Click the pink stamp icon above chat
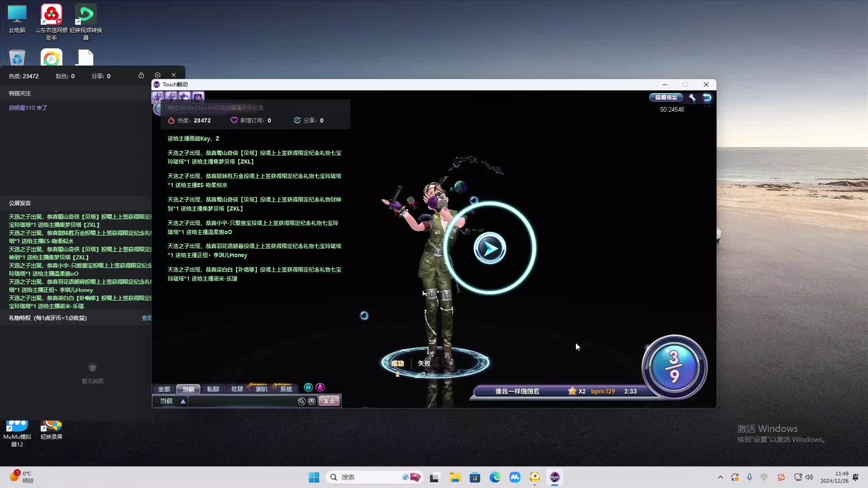 (x=320, y=387)
